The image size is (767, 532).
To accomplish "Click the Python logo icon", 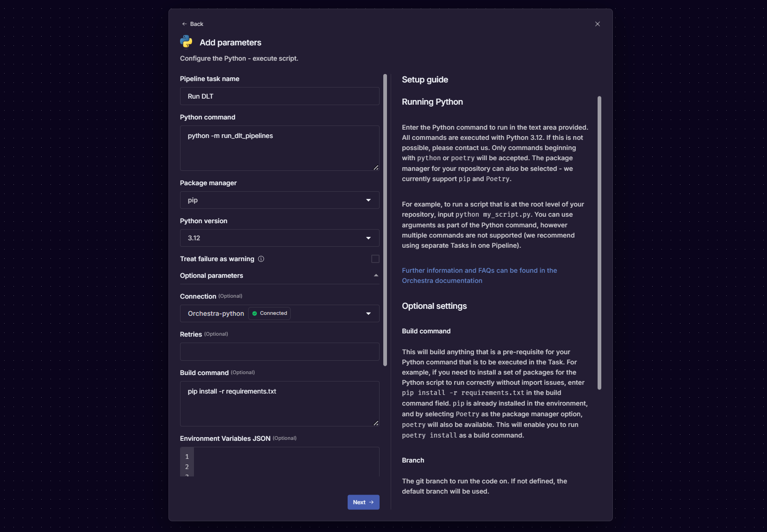I will pyautogui.click(x=186, y=42).
